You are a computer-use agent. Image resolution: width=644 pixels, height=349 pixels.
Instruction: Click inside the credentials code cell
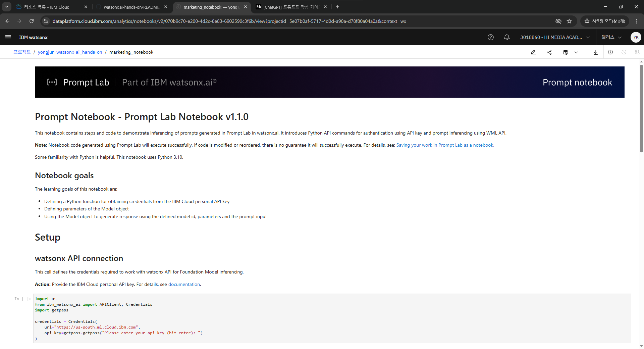[x=332, y=318]
